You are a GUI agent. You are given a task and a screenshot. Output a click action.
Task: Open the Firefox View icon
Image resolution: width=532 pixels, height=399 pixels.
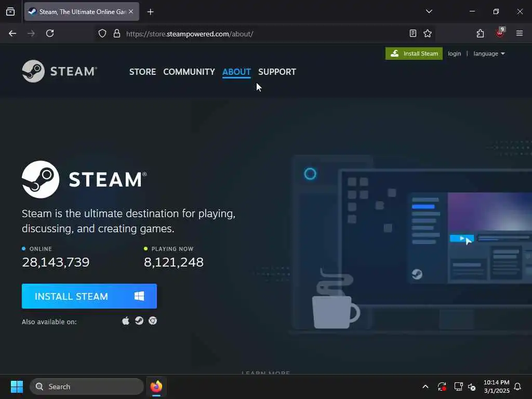pos(10,12)
